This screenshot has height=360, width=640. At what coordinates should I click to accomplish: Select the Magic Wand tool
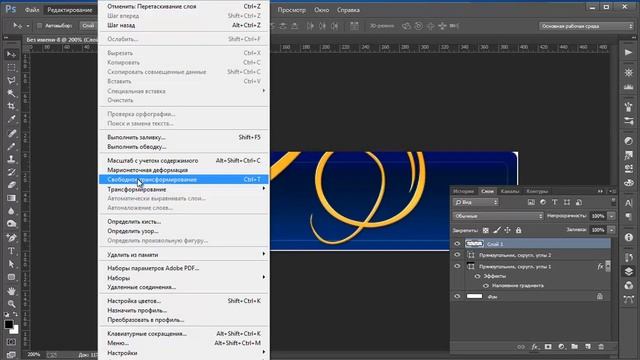[x=11, y=93]
